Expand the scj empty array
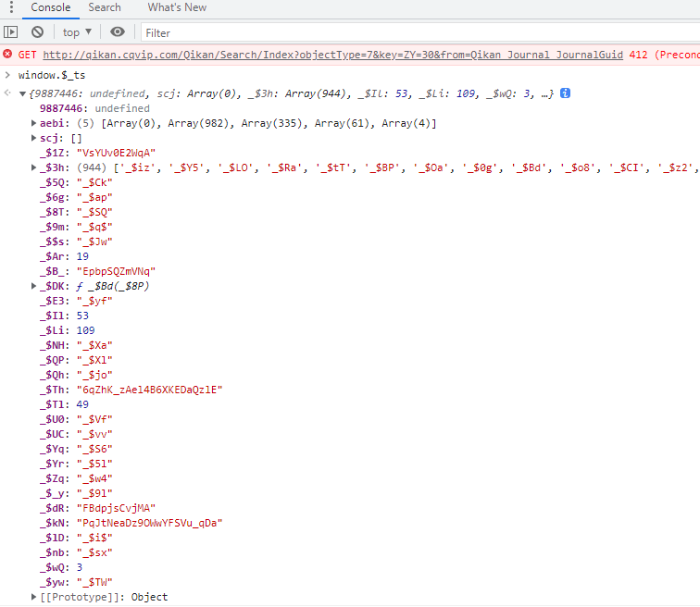This screenshot has width=700, height=607. [34, 139]
